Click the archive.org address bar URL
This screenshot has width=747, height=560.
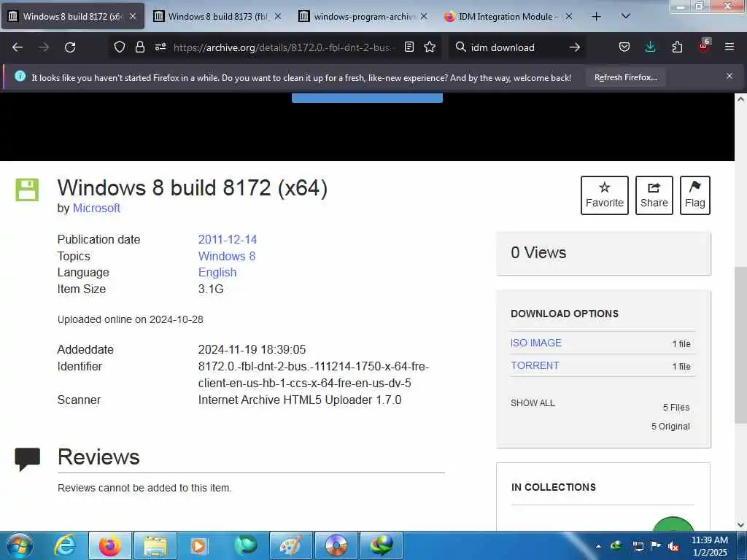pyautogui.click(x=284, y=47)
